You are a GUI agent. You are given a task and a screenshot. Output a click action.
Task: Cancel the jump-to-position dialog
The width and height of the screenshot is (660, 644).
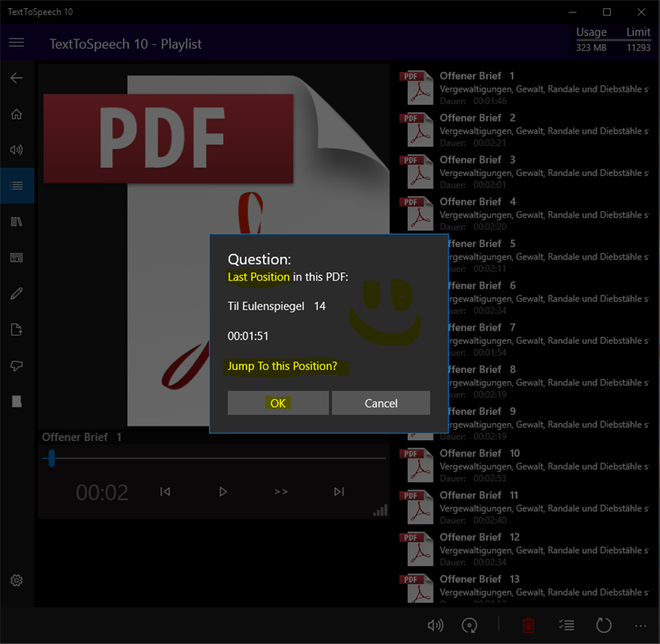point(381,403)
